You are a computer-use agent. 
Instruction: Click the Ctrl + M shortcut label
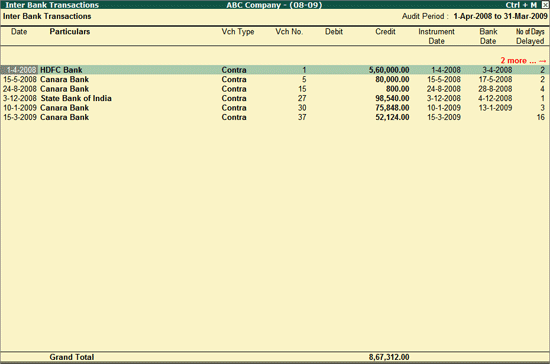pyautogui.click(x=521, y=5)
